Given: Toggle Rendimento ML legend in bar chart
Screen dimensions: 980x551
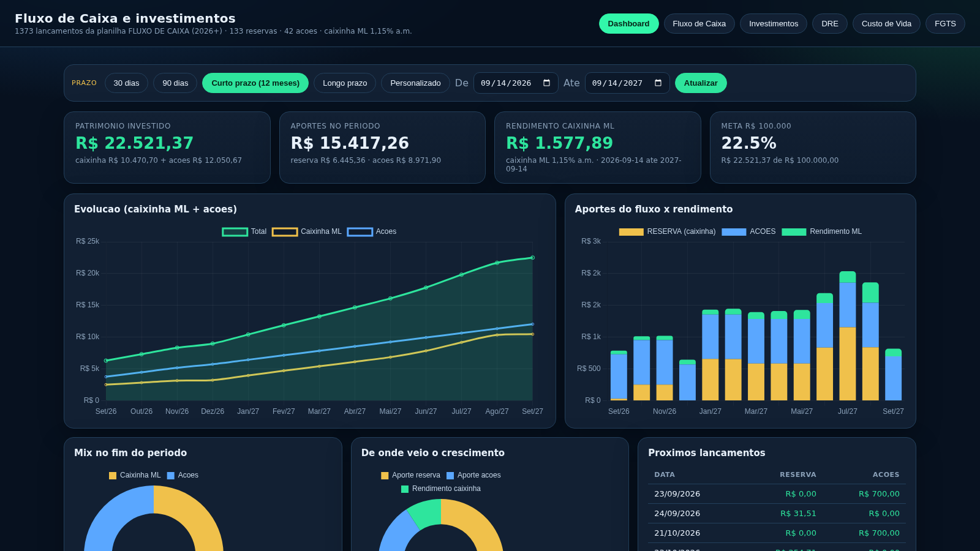Looking at the screenshot, I should tap(822, 231).
